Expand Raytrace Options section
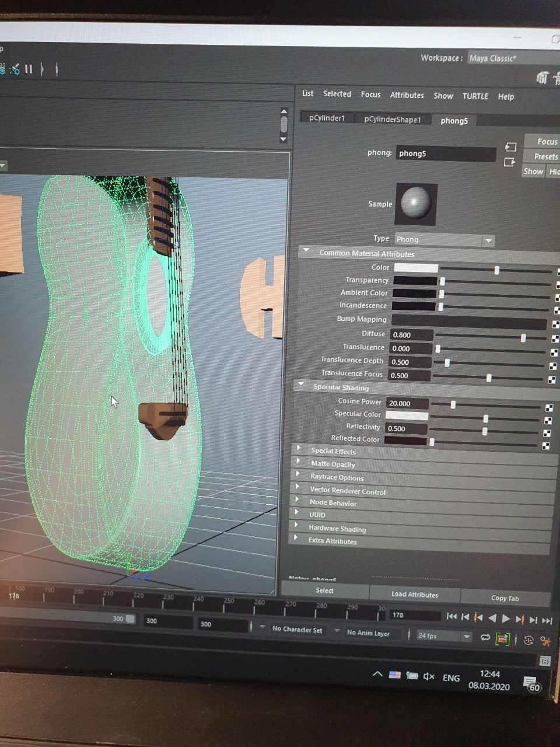This screenshot has width=560, height=747. click(298, 474)
